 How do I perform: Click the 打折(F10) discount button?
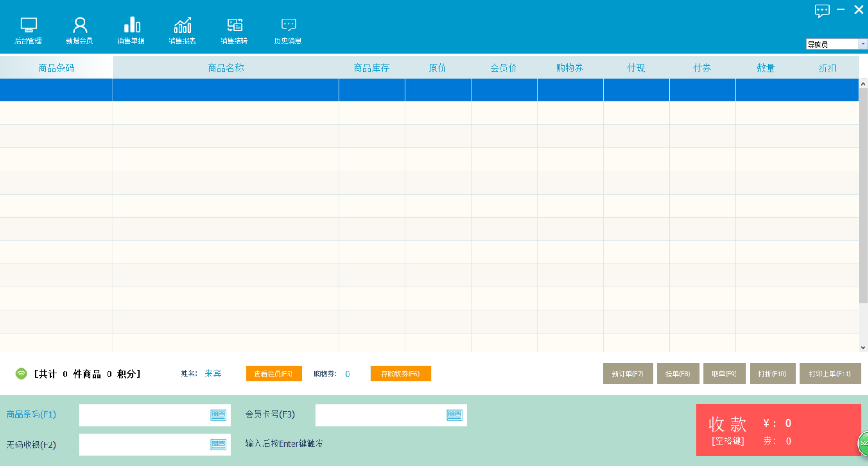click(772, 374)
